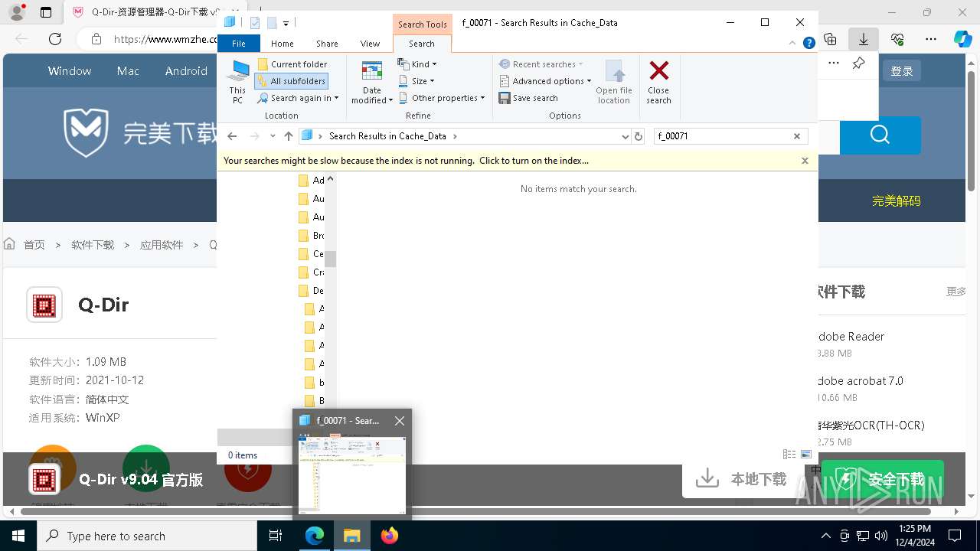Screen dimensions: 980x551
Task: Expand the address bar history dropdown
Action: [626, 136]
